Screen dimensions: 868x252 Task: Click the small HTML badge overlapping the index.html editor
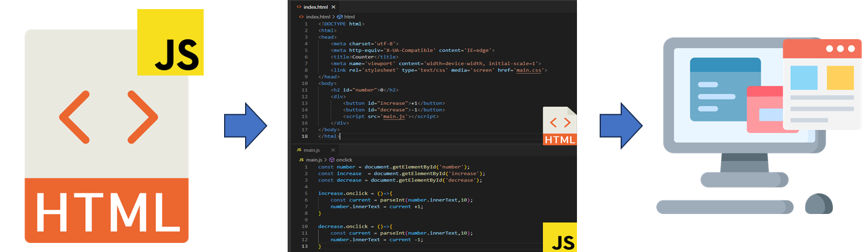(x=559, y=126)
